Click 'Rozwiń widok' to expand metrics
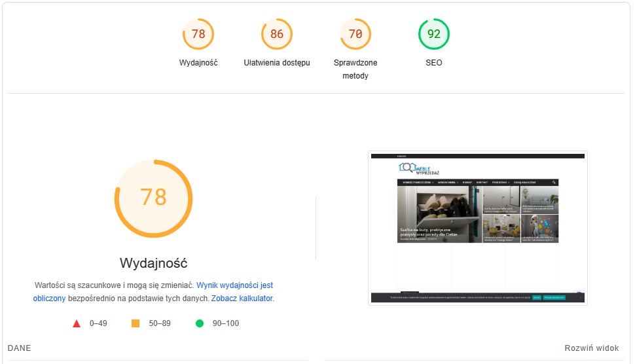Image resolution: width=635 pixels, height=364 pixels. click(592, 348)
